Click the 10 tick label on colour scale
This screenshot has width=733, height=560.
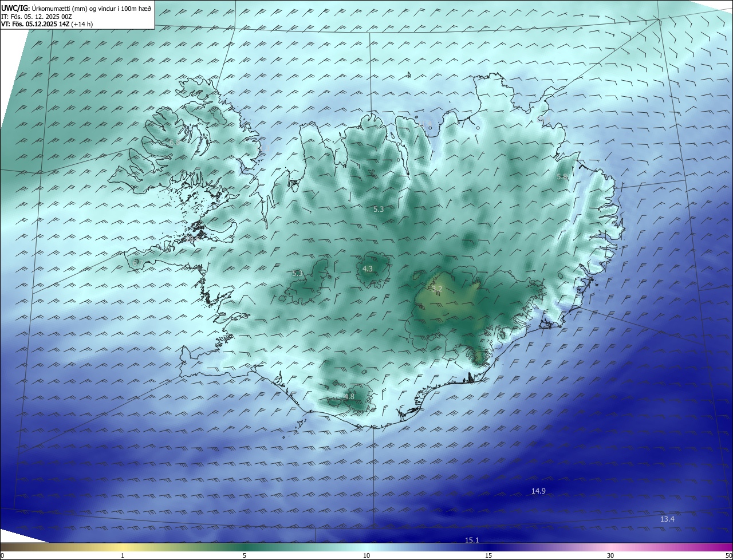pos(366,555)
